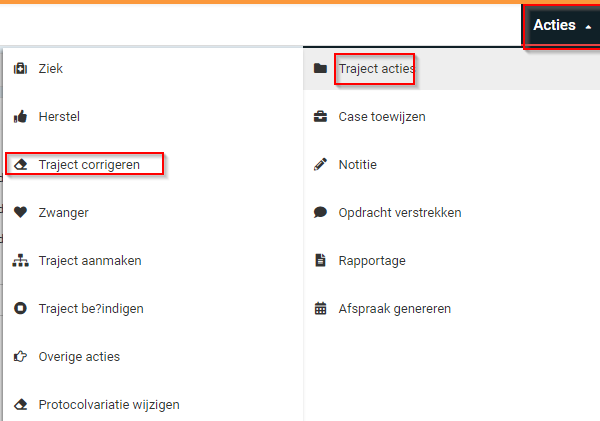Click the Opdracht verstrekken menu item

coord(399,212)
